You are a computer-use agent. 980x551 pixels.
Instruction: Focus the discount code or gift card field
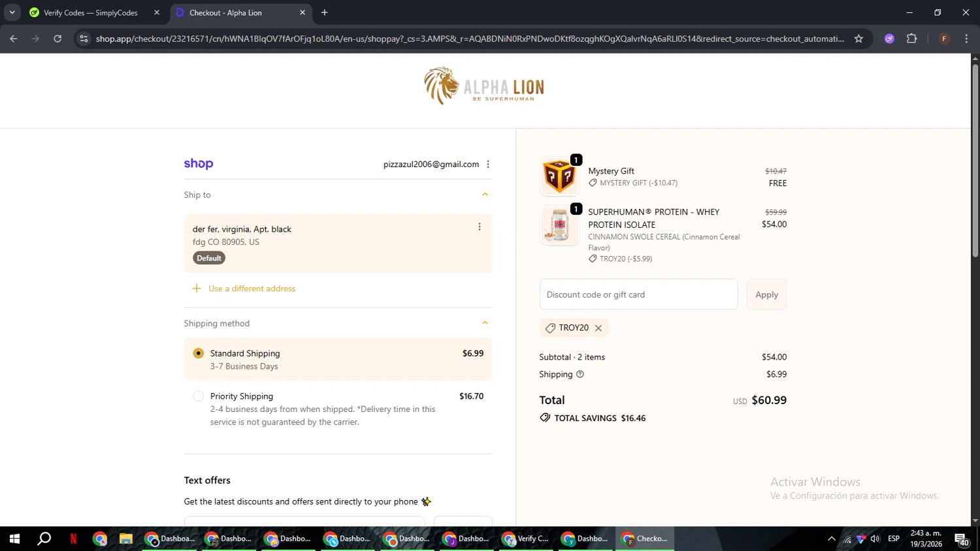pos(638,294)
